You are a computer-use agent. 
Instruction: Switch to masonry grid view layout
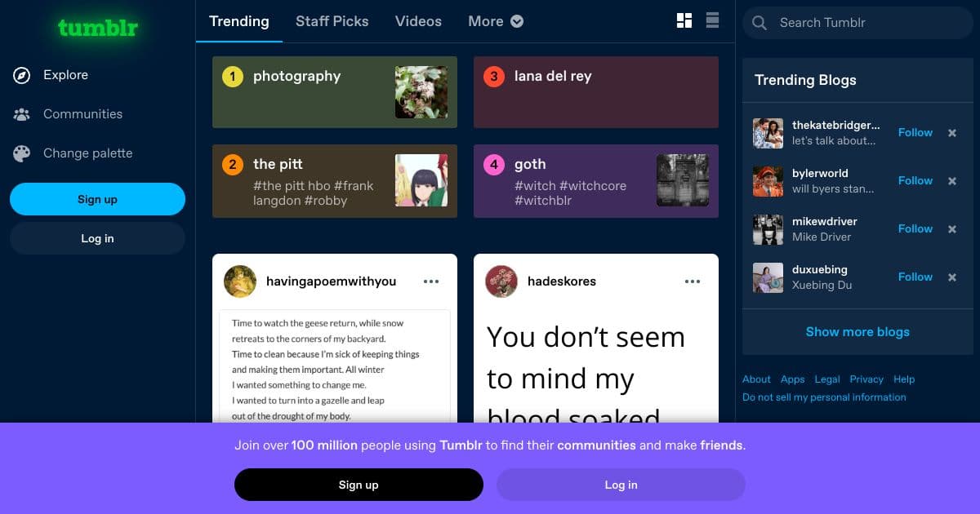pyautogui.click(x=684, y=20)
